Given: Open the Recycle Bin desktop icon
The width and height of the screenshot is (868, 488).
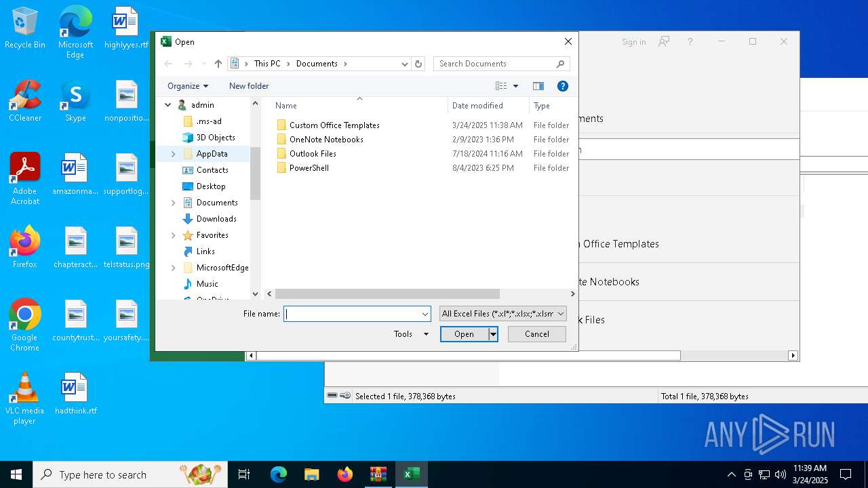Looking at the screenshot, I should pos(25,28).
